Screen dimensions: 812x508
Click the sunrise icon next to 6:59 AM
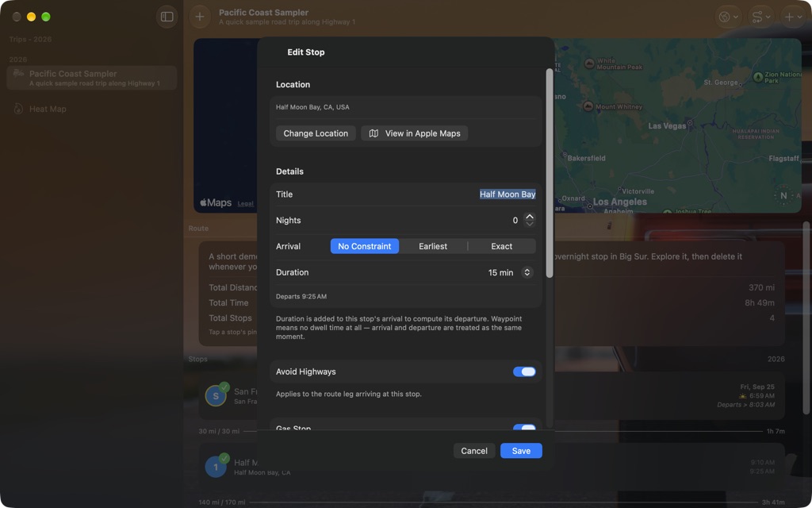coord(742,396)
